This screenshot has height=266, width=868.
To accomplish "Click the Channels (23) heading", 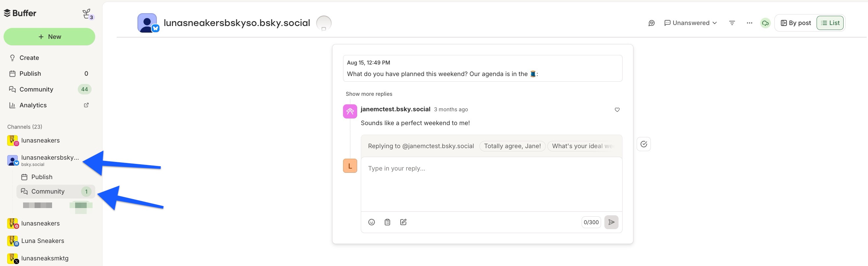I will 25,127.
